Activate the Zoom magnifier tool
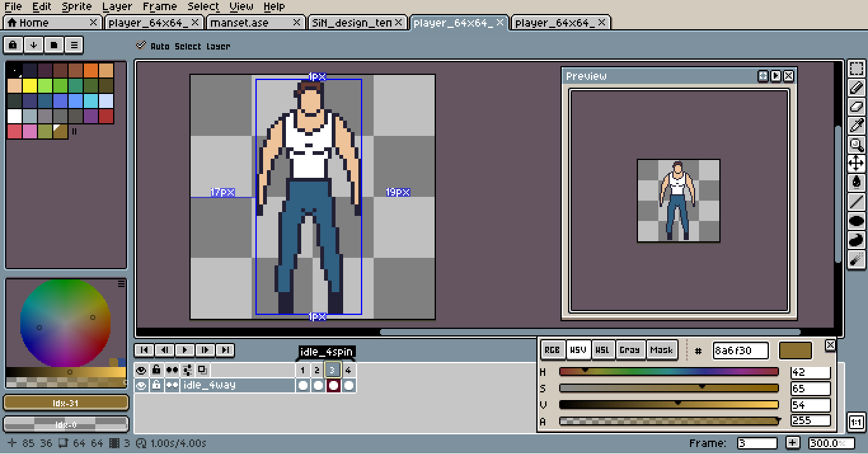This screenshot has width=868, height=454. (857, 145)
